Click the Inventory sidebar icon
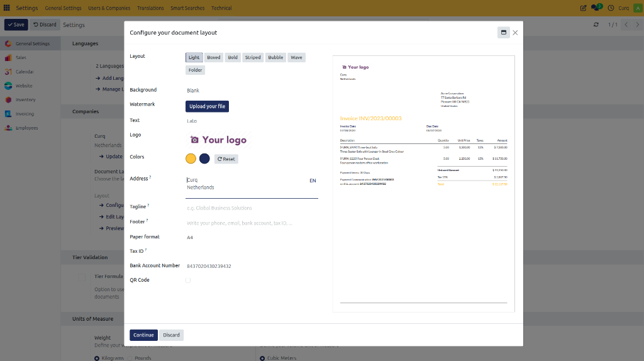The height and width of the screenshot is (361, 644). [x=8, y=100]
